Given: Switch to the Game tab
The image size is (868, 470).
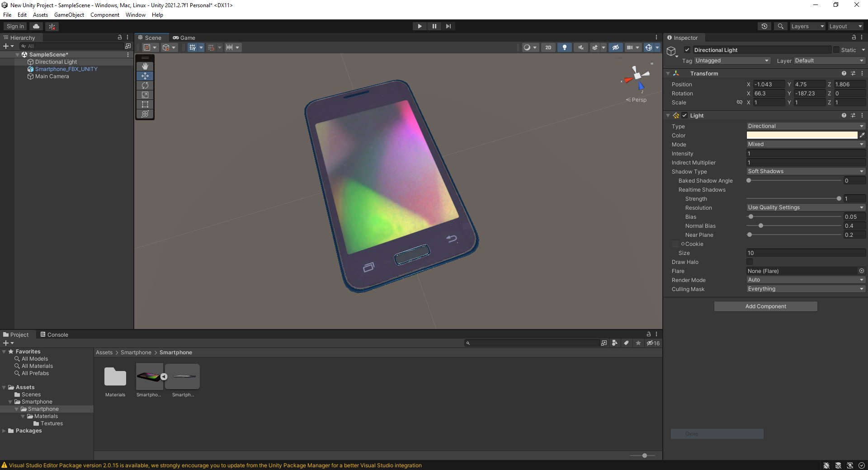Looking at the screenshot, I should (x=184, y=38).
